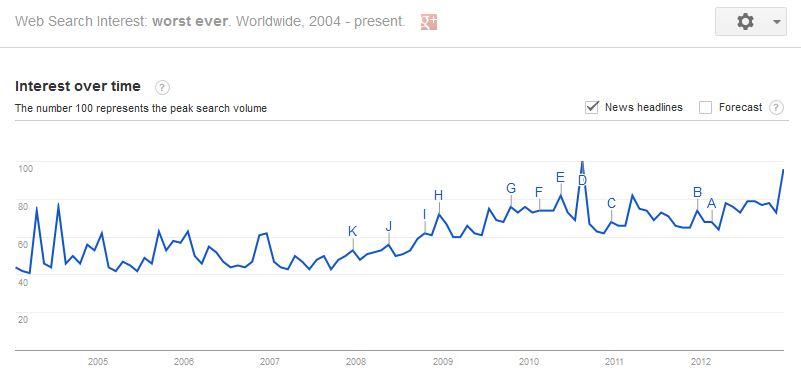Image resolution: width=801 pixels, height=378 pixels.
Task: Select news headline marker K
Action: 352,231
